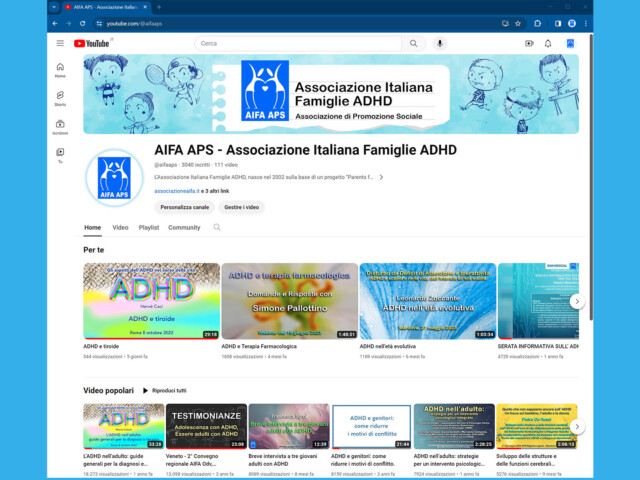Go back with the browser back arrow
The width and height of the screenshot is (640, 480).
(55, 24)
